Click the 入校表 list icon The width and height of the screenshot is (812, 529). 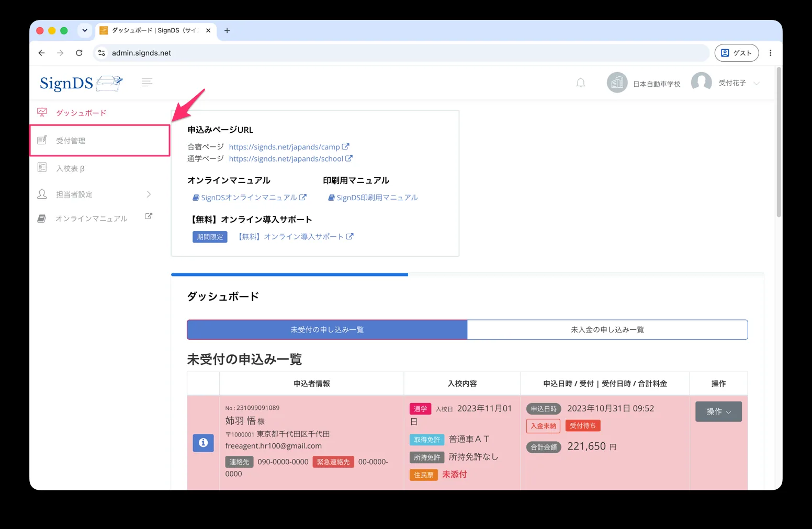(x=42, y=168)
